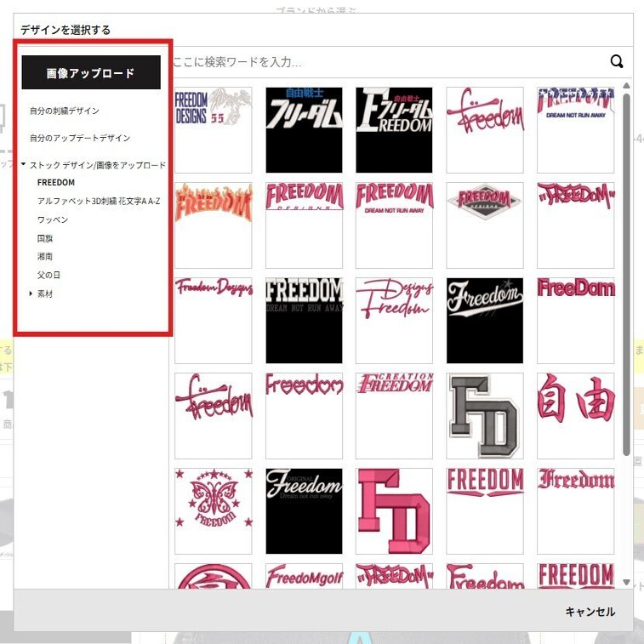The width and height of the screenshot is (644, 644).
Task: Choose pink 自由 kanji design
Action: pyautogui.click(x=575, y=416)
